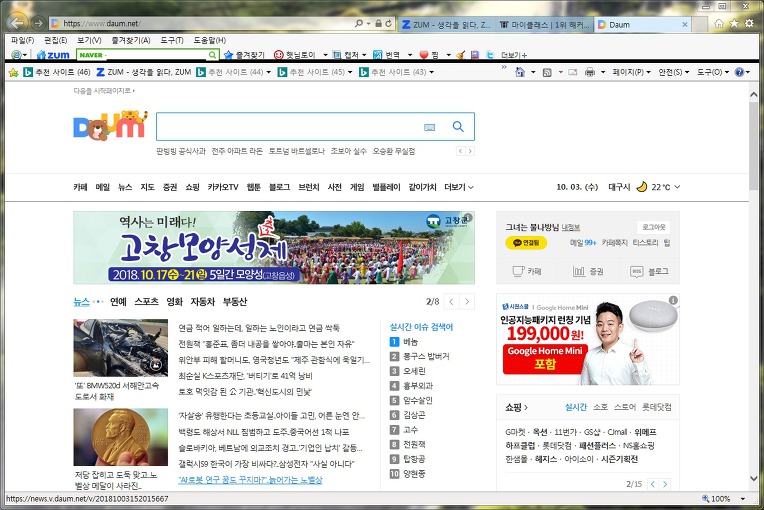Open browser settings gear icon
The image size is (764, 510).
(749, 23)
